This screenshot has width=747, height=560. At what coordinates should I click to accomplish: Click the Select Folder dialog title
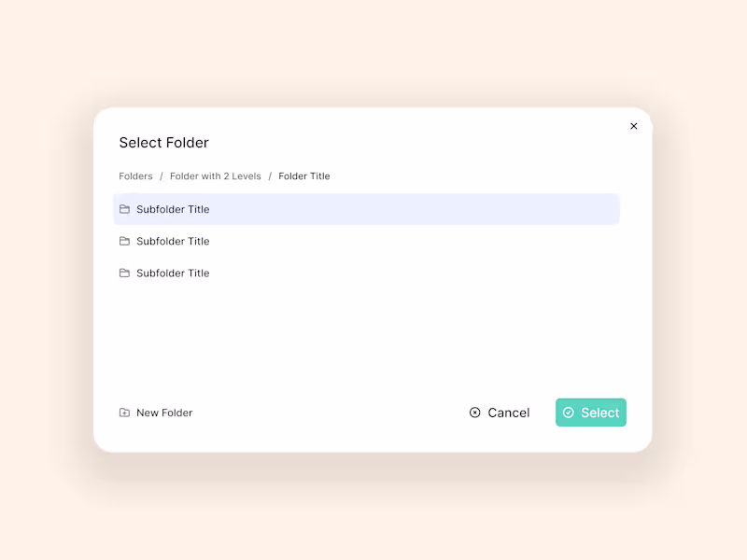click(x=163, y=143)
